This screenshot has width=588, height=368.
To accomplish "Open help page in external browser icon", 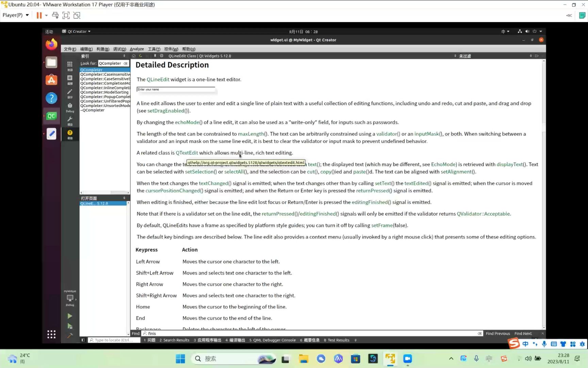I will pos(162,56).
